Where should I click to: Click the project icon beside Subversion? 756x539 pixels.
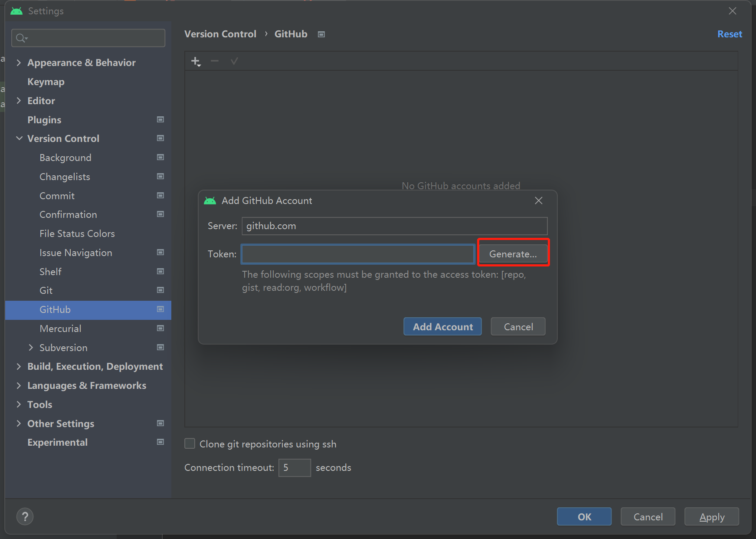[x=160, y=348]
